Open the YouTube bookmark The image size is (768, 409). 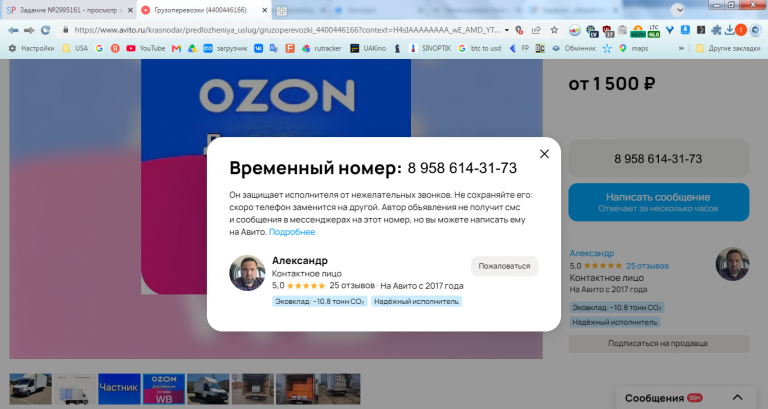pos(145,48)
